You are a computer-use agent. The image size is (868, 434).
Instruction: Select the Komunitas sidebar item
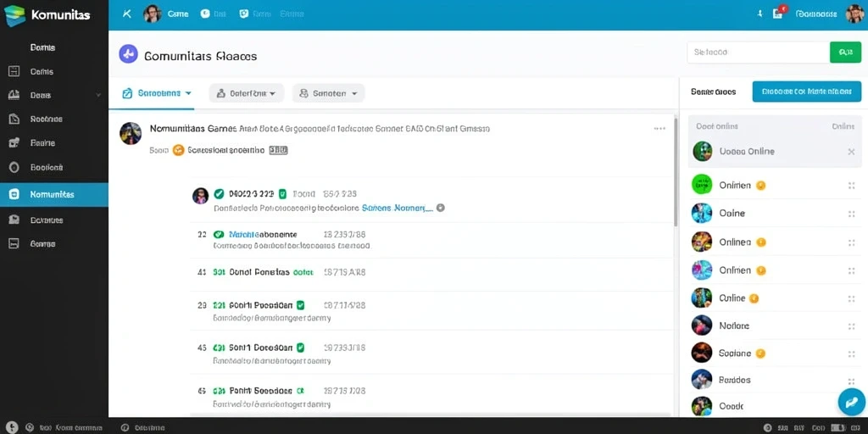coord(54,194)
